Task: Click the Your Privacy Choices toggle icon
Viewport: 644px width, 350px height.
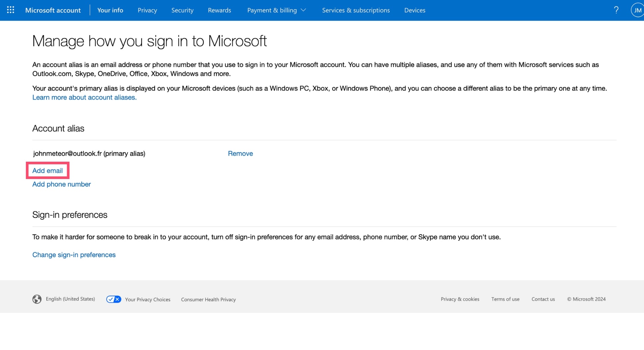Action: tap(113, 299)
